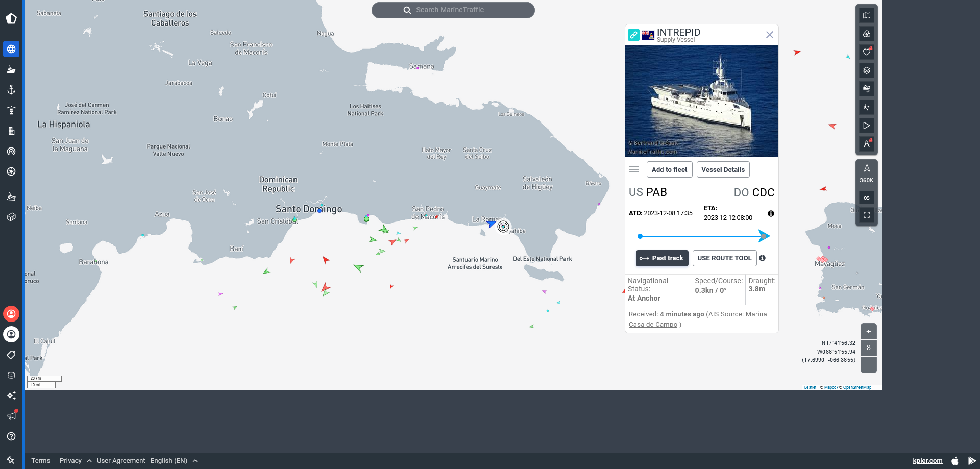The width and height of the screenshot is (980, 469).
Task: Click Vessel Details button
Action: click(x=723, y=169)
